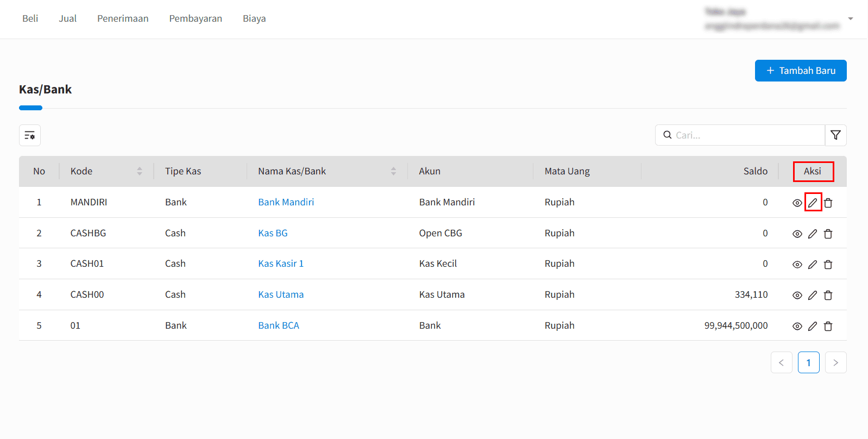Open the filter funnel next to search
The image size is (868, 439).
[835, 135]
